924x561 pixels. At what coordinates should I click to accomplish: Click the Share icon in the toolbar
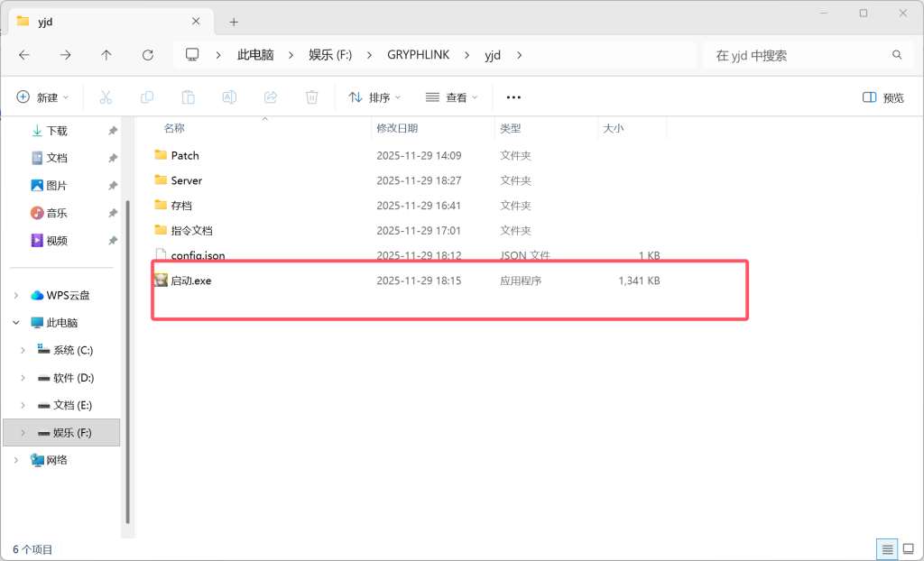click(x=270, y=97)
